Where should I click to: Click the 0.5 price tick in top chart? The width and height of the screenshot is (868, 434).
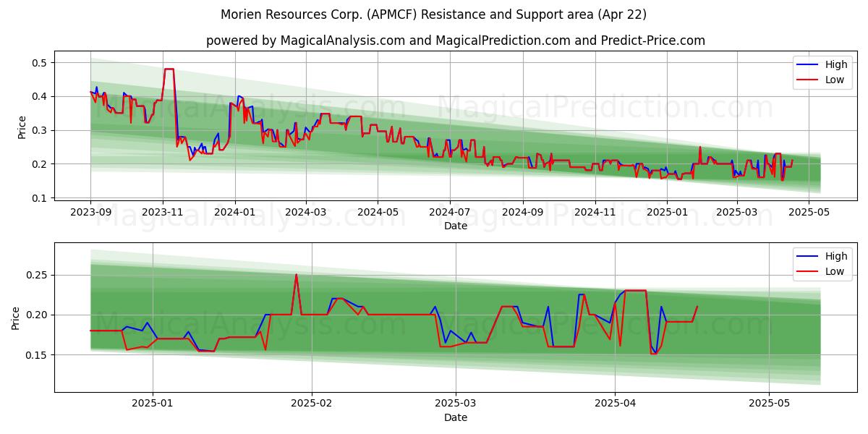(40, 63)
